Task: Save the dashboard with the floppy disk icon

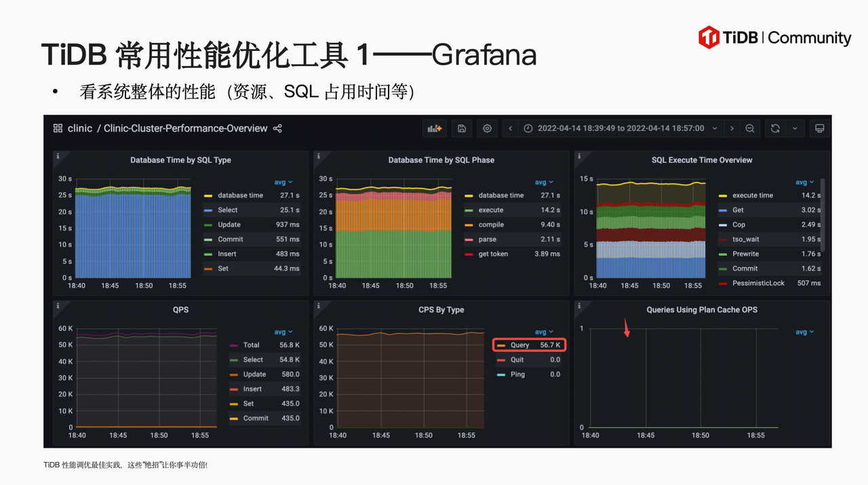Action: click(x=461, y=128)
